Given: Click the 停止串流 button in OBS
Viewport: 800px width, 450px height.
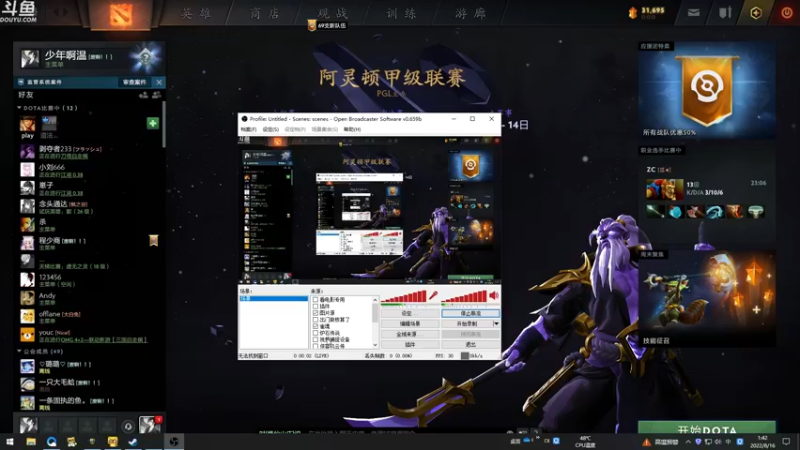Looking at the screenshot, I should click(x=470, y=313).
